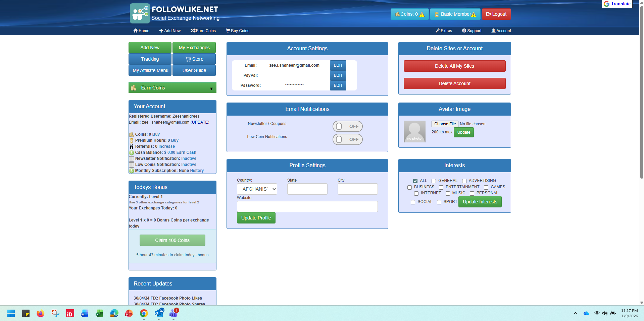Click the OneDrive cloud icon in system tray

(x=586, y=313)
